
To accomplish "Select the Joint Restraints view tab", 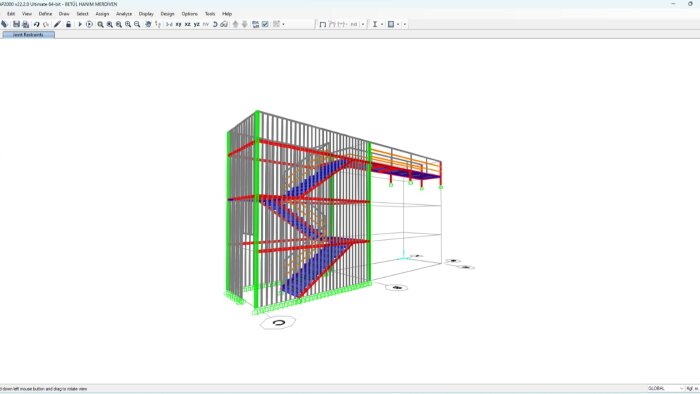I will tap(28, 35).
